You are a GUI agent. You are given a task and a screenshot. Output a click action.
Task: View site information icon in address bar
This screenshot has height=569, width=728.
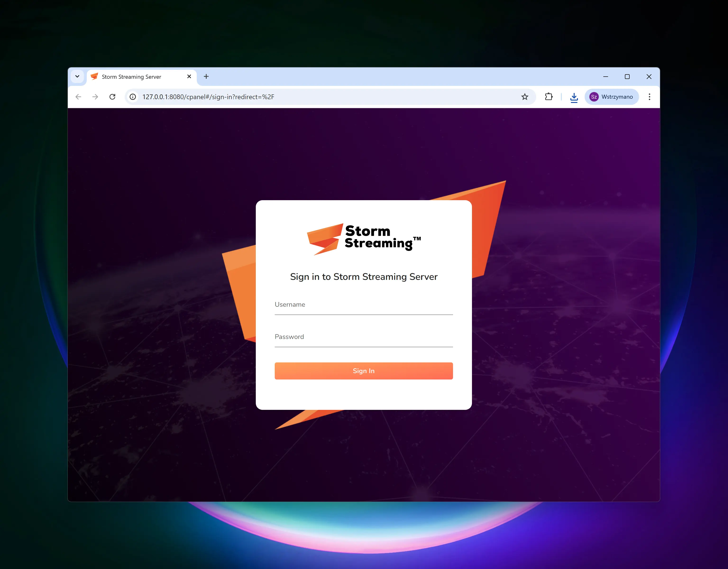click(133, 97)
